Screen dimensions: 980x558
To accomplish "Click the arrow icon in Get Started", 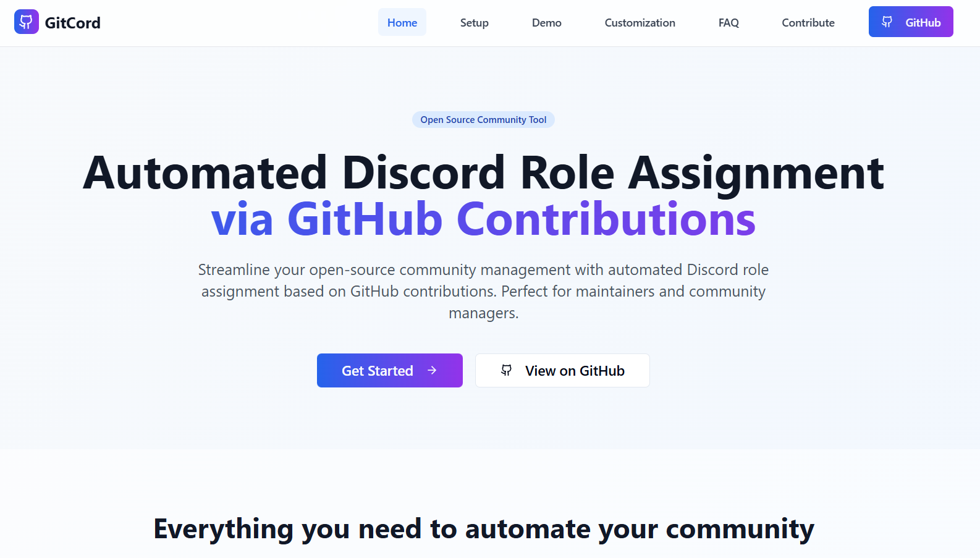I will click(x=432, y=370).
